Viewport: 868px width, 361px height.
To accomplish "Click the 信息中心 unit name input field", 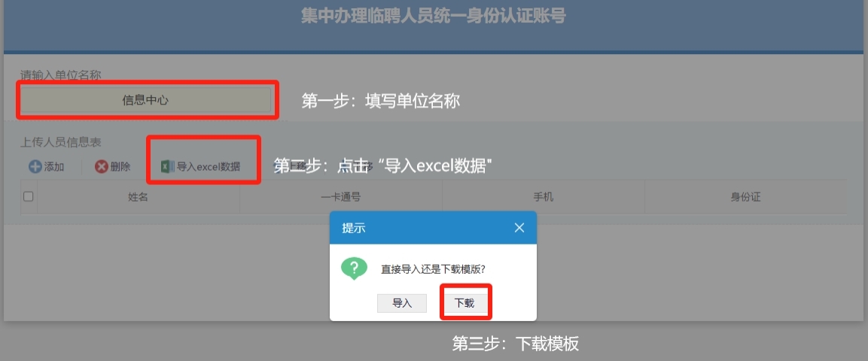I will pyautogui.click(x=146, y=101).
